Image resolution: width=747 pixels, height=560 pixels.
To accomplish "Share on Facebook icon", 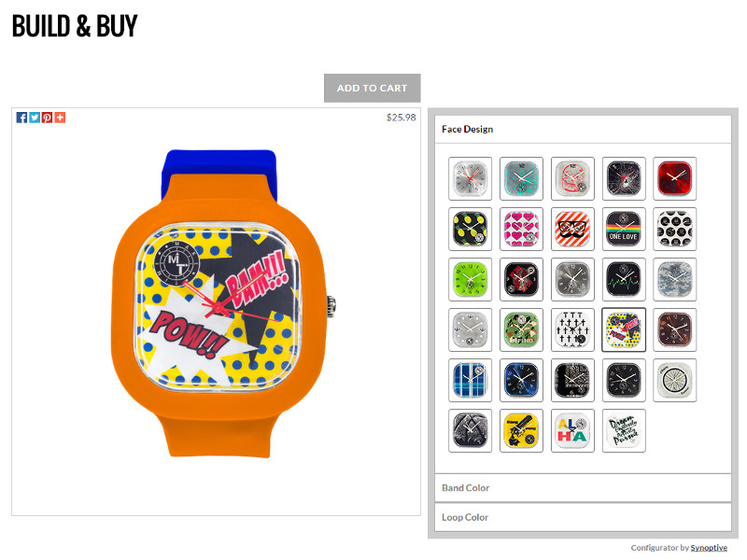I will point(21,118).
